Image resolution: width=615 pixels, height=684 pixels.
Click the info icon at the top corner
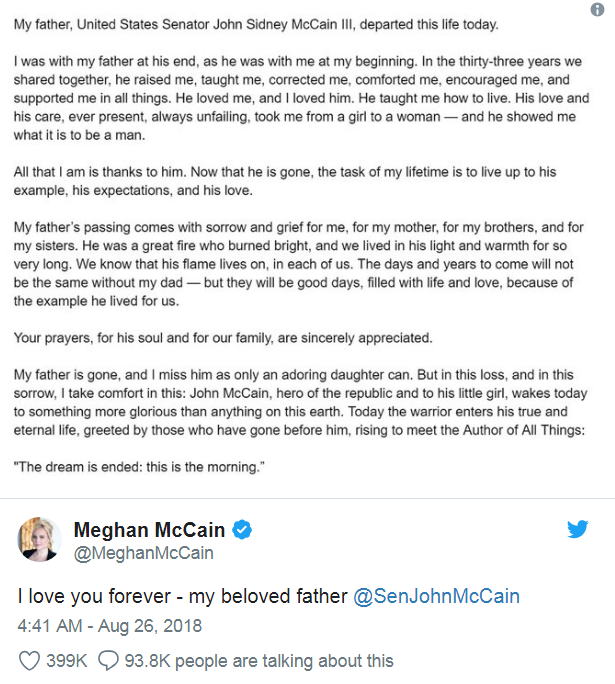pyautogui.click(x=597, y=9)
